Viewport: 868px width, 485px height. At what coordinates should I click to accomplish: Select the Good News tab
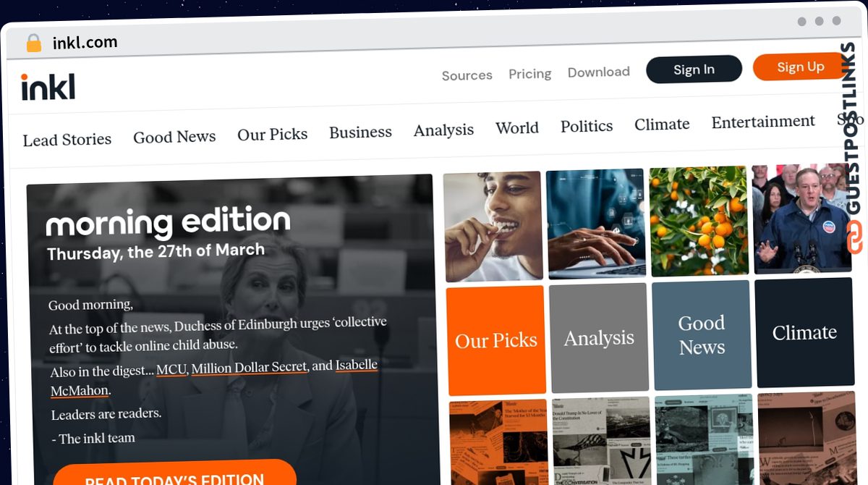click(x=174, y=137)
